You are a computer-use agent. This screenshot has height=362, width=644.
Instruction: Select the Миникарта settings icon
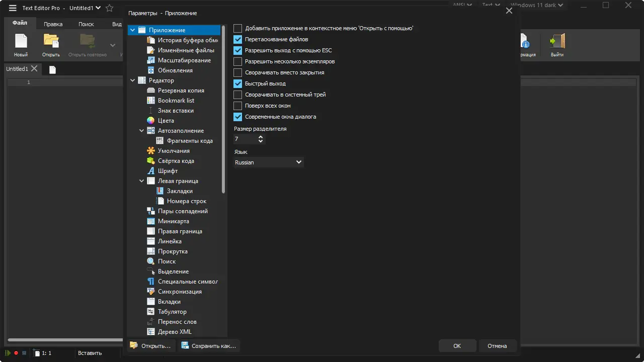pyautogui.click(x=151, y=221)
